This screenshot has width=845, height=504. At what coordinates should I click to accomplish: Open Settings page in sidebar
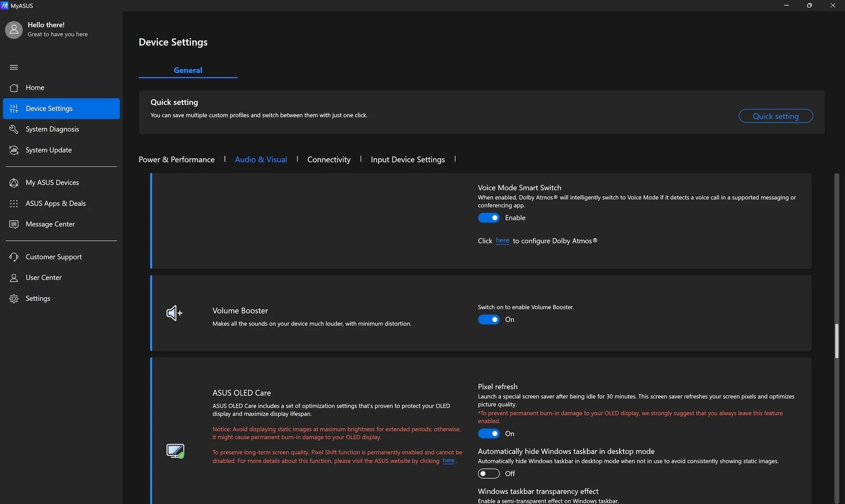(61, 299)
